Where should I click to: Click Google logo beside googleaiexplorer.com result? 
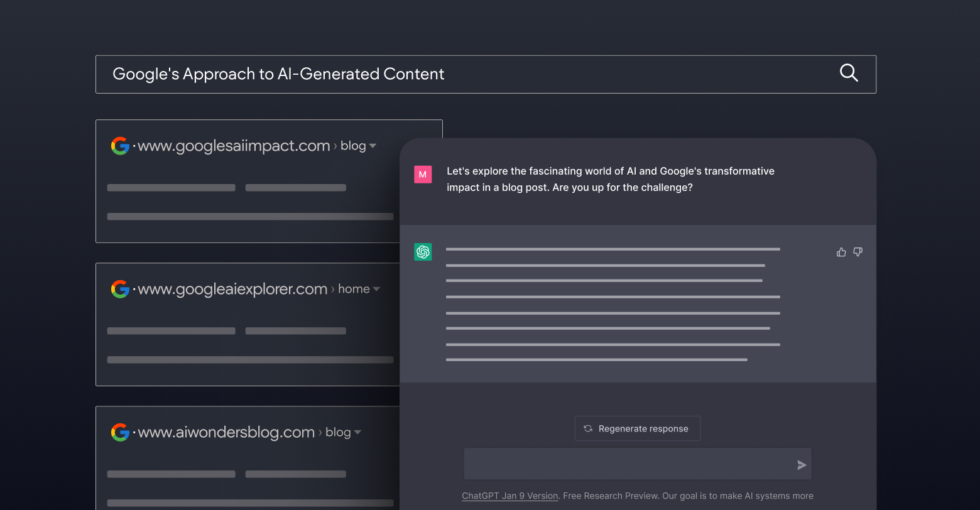(120, 289)
